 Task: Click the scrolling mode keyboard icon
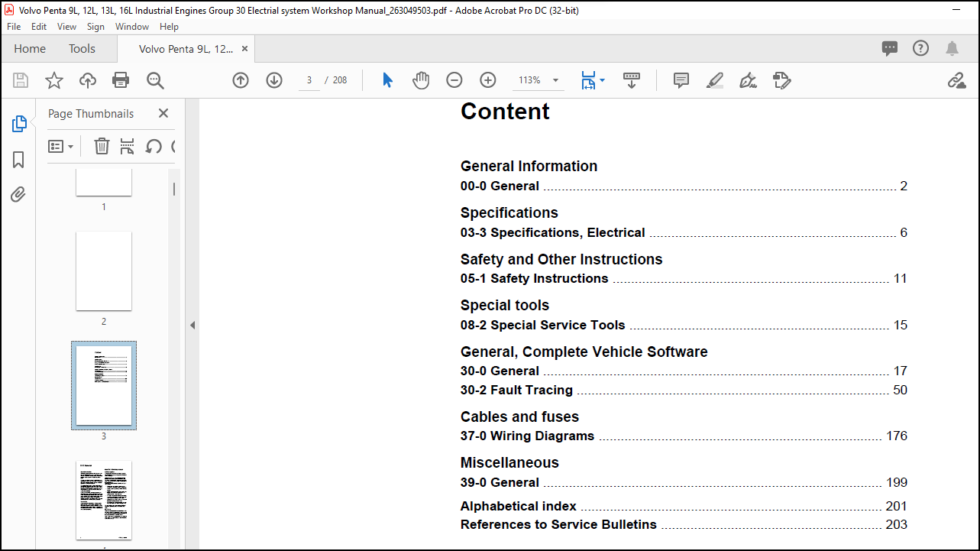click(632, 80)
